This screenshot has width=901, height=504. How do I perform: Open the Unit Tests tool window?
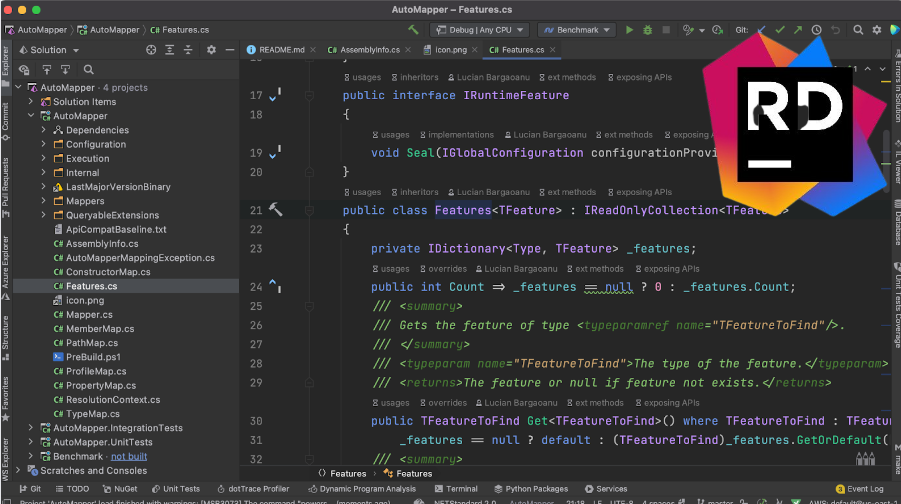(176, 489)
